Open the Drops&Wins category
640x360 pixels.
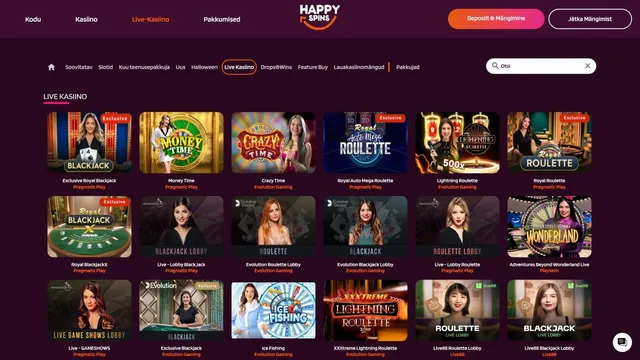276,67
